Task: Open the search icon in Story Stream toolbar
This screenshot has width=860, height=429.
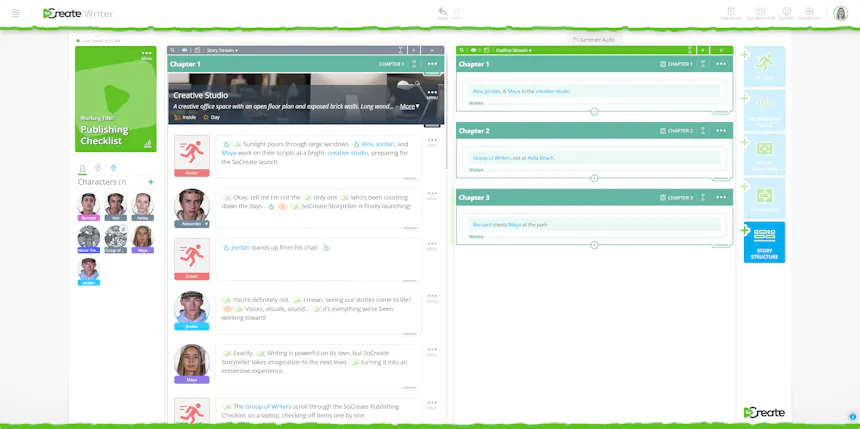Action: [x=172, y=50]
